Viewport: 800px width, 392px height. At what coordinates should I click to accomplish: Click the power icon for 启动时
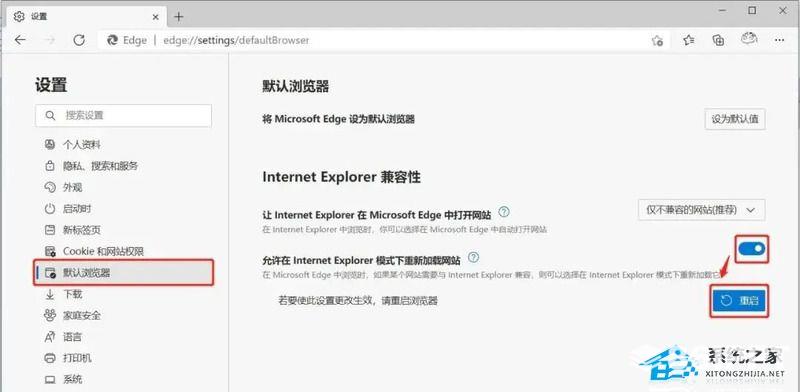49,209
